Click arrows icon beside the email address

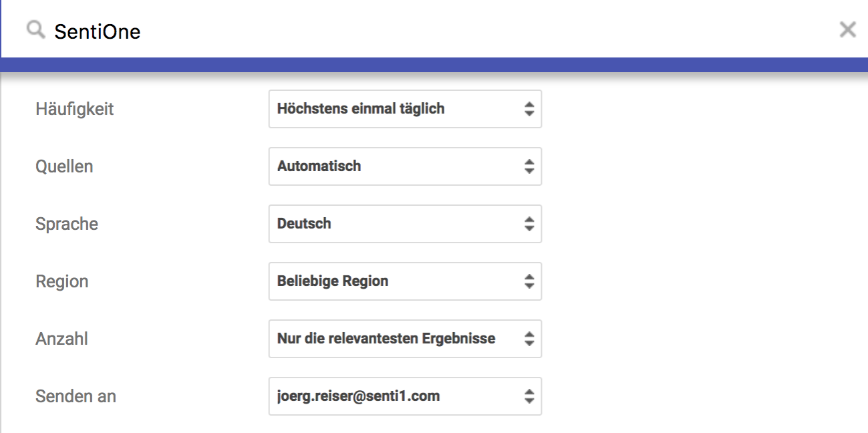click(529, 396)
